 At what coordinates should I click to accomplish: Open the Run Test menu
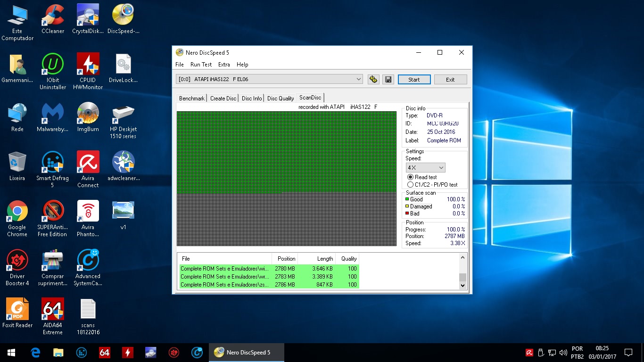pos(201,65)
